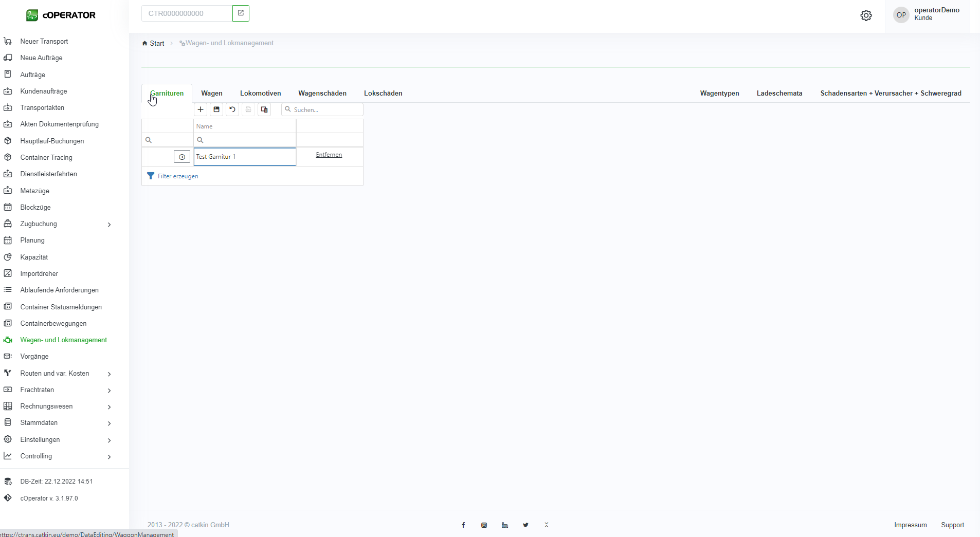Open the settings gear in the header
This screenshot has width=980, height=537.
pyautogui.click(x=866, y=15)
